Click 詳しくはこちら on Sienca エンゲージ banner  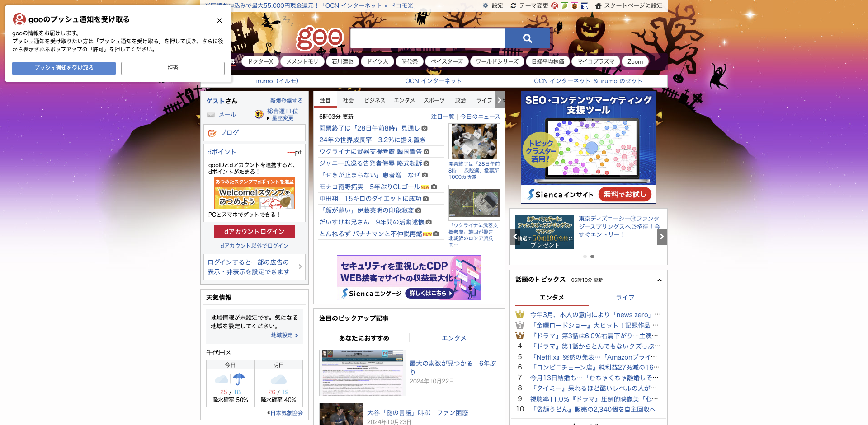[x=429, y=293]
